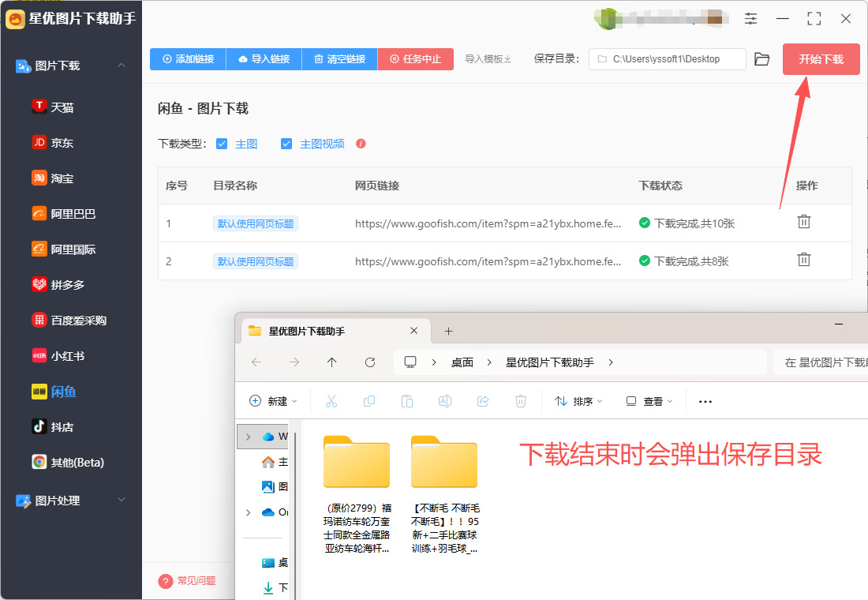Expand breadcrumb chevron after 星优图片下载助手

click(x=611, y=362)
